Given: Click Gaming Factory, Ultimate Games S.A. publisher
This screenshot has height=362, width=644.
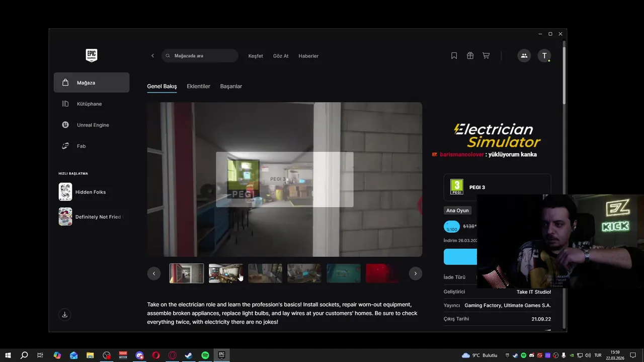Looking at the screenshot, I should coord(508,305).
